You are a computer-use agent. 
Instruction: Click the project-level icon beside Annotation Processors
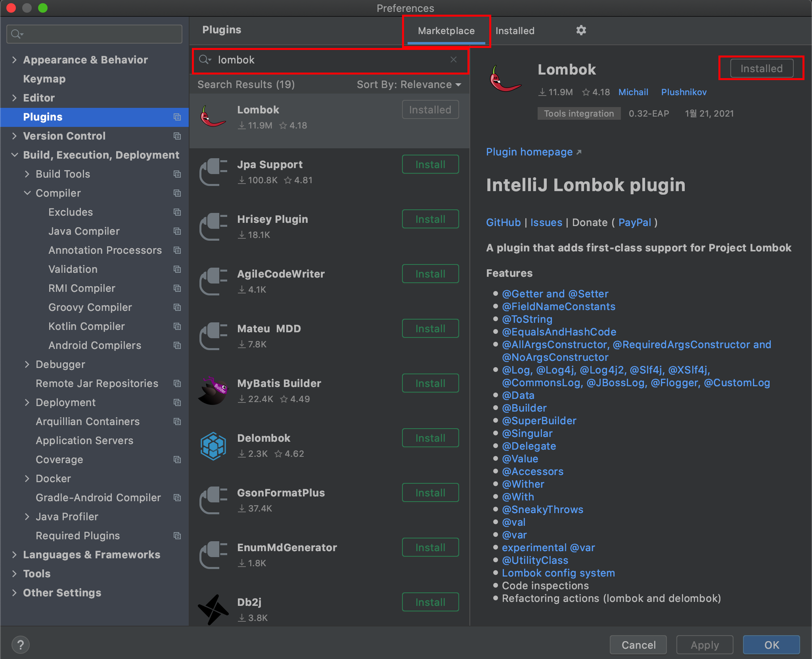pos(177,250)
